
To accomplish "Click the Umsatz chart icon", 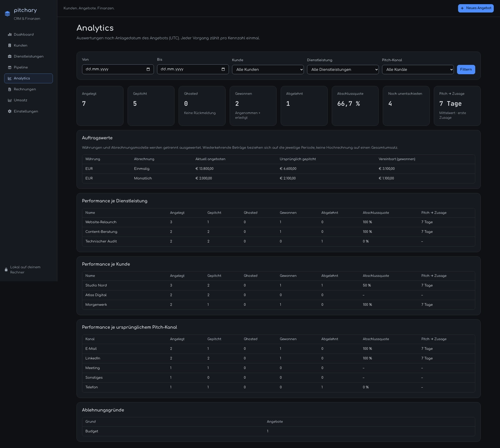I will [10, 100].
